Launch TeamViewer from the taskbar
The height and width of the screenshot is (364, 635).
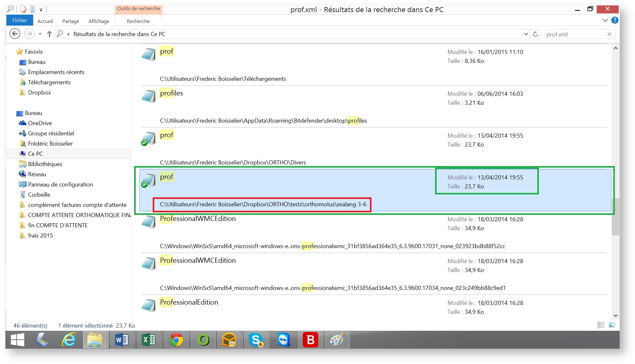[283, 340]
